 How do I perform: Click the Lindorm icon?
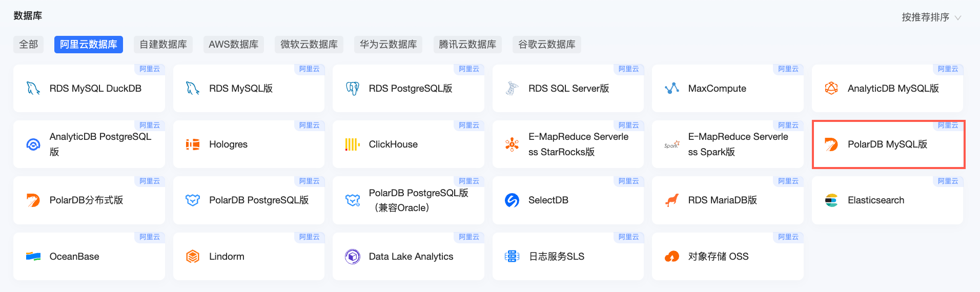coord(193,256)
